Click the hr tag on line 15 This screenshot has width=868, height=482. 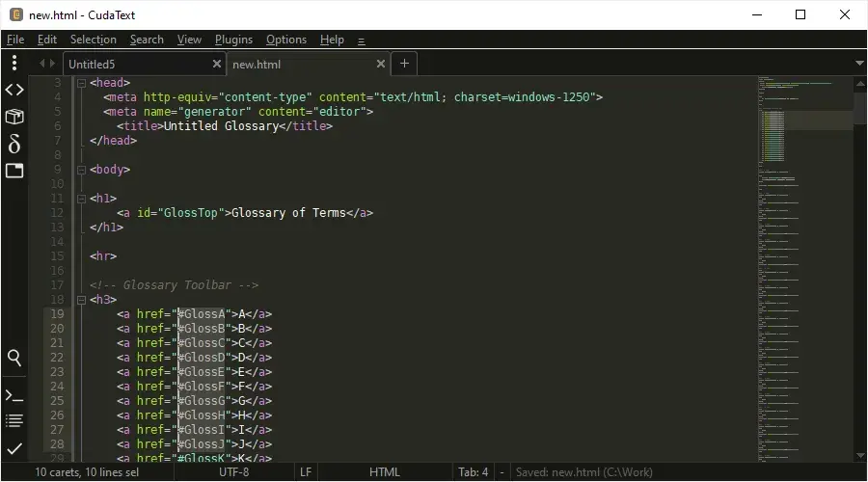click(103, 256)
